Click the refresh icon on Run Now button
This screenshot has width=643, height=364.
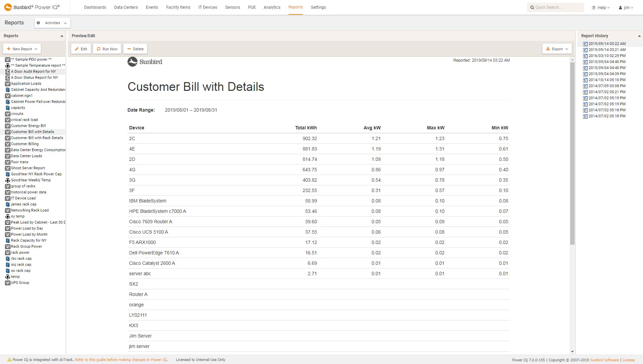tap(98, 49)
